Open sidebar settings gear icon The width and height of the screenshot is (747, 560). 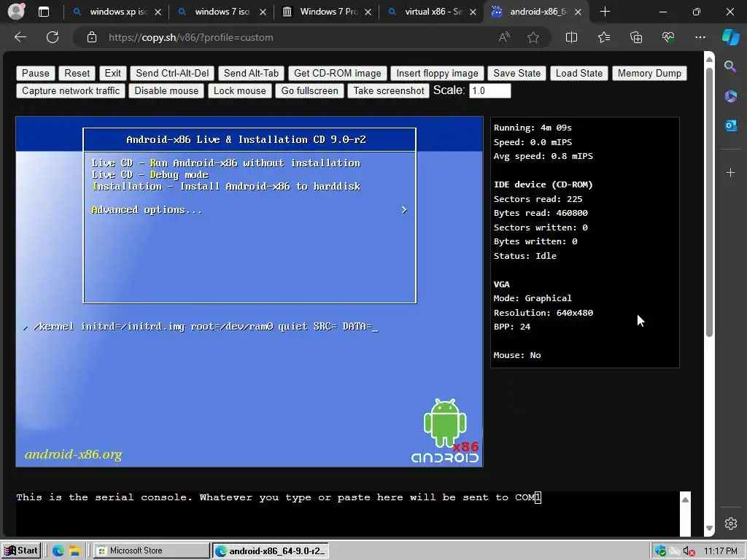click(731, 524)
